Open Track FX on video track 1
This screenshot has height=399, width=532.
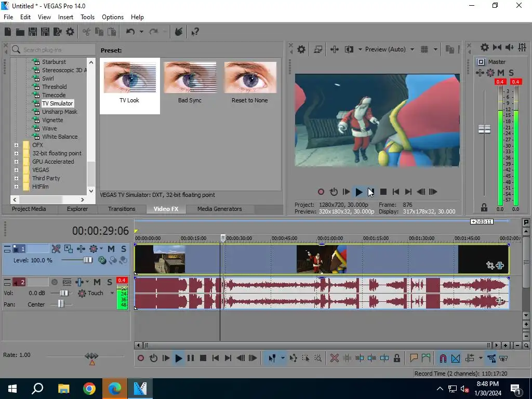coord(81,249)
